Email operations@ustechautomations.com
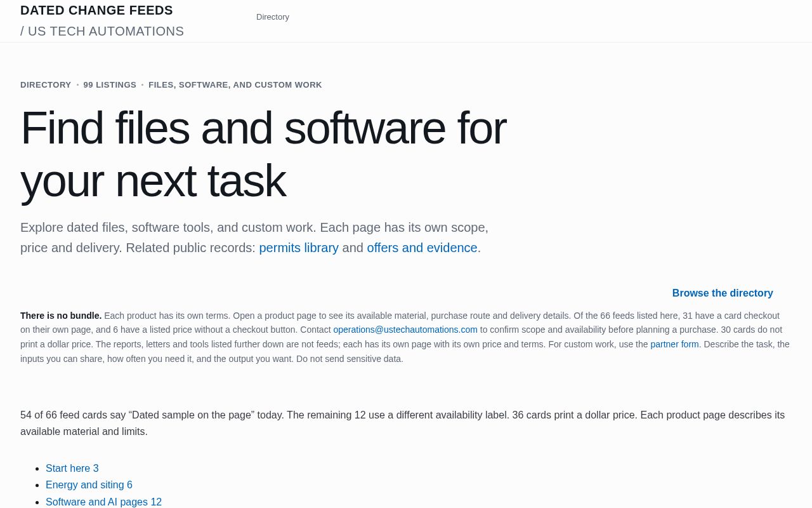This screenshot has width=812, height=508. point(405,330)
